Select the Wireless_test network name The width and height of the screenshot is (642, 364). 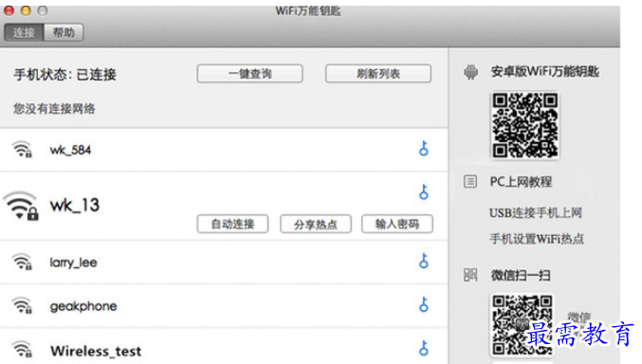click(96, 351)
